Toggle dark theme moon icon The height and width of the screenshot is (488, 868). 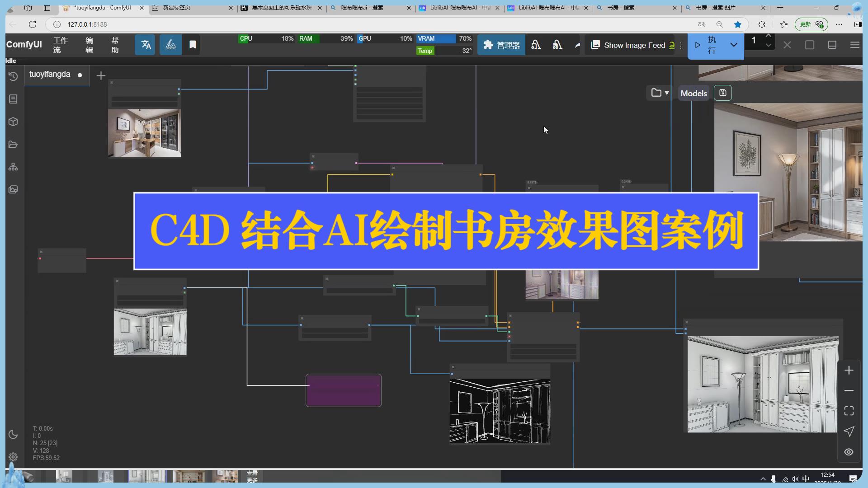click(13, 434)
